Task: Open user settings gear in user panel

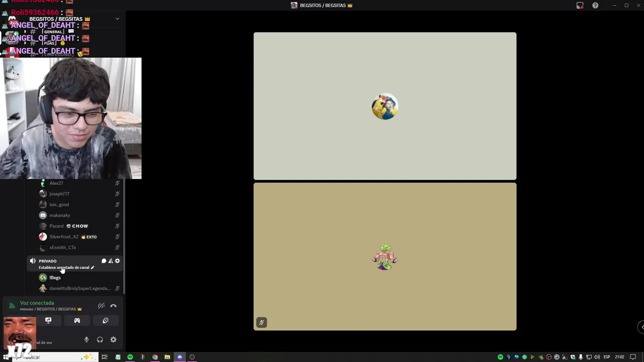Action: click(113, 340)
